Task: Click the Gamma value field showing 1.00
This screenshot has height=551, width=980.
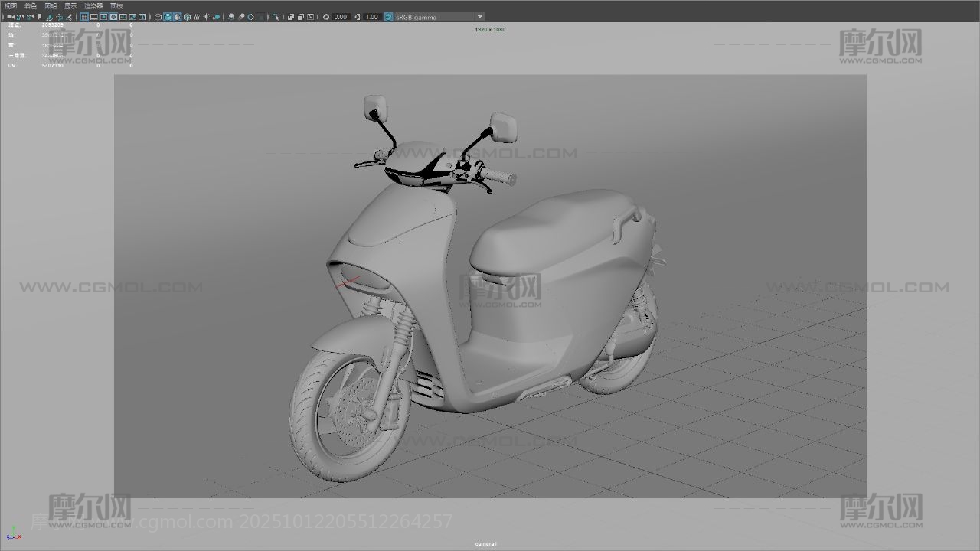Action: point(371,17)
